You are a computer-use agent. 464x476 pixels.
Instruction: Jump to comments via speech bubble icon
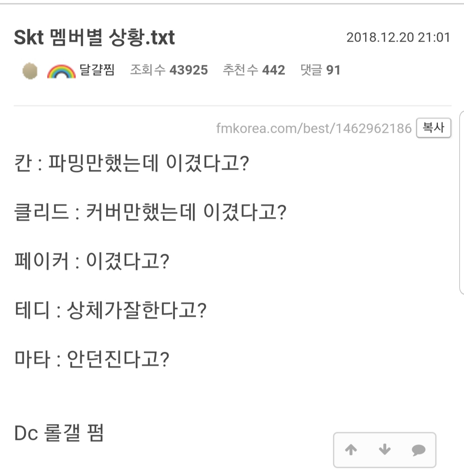418,450
